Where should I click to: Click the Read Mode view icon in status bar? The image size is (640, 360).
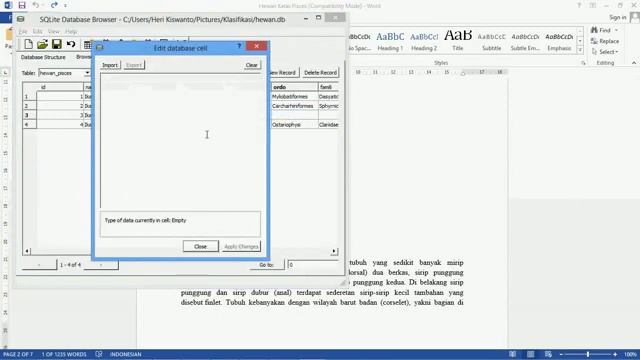tap(512, 354)
